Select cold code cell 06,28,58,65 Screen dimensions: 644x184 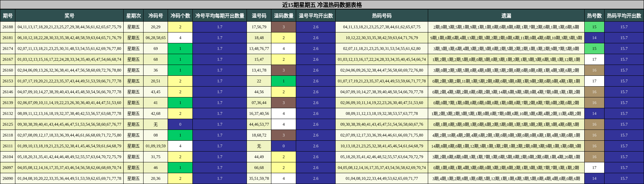(x=156, y=38)
